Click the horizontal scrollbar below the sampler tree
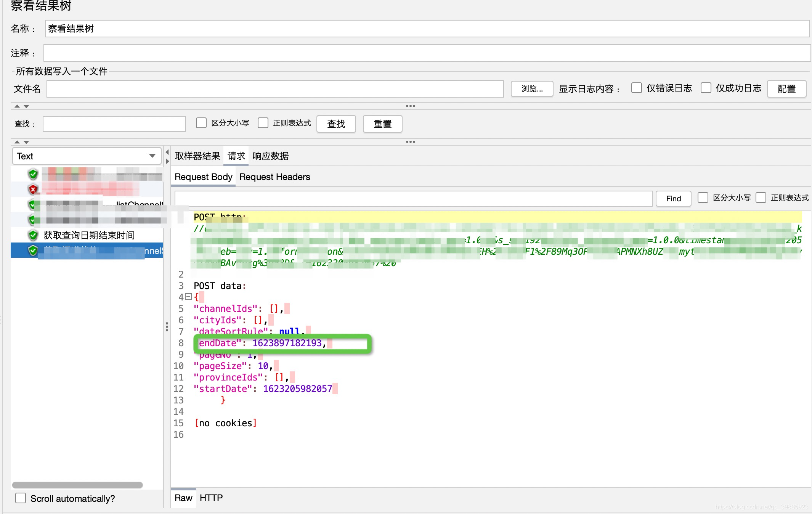The height and width of the screenshot is (514, 812). (x=80, y=484)
